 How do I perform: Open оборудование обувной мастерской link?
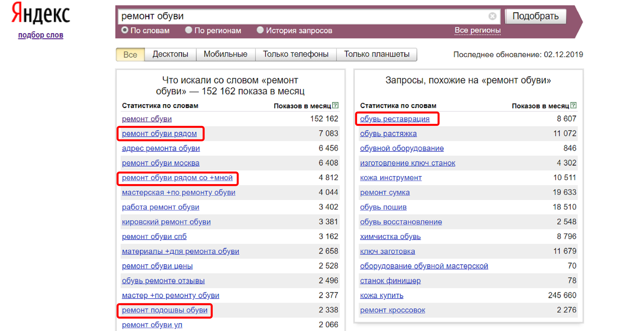424,266
